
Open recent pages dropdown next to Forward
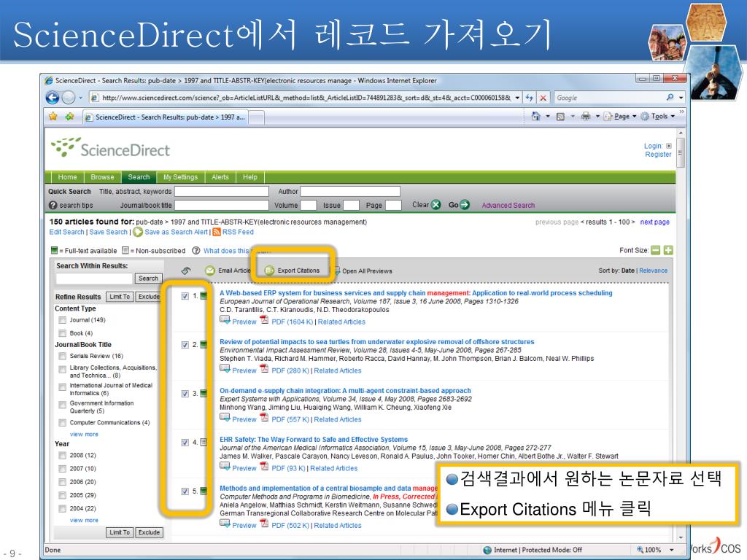coord(80,98)
